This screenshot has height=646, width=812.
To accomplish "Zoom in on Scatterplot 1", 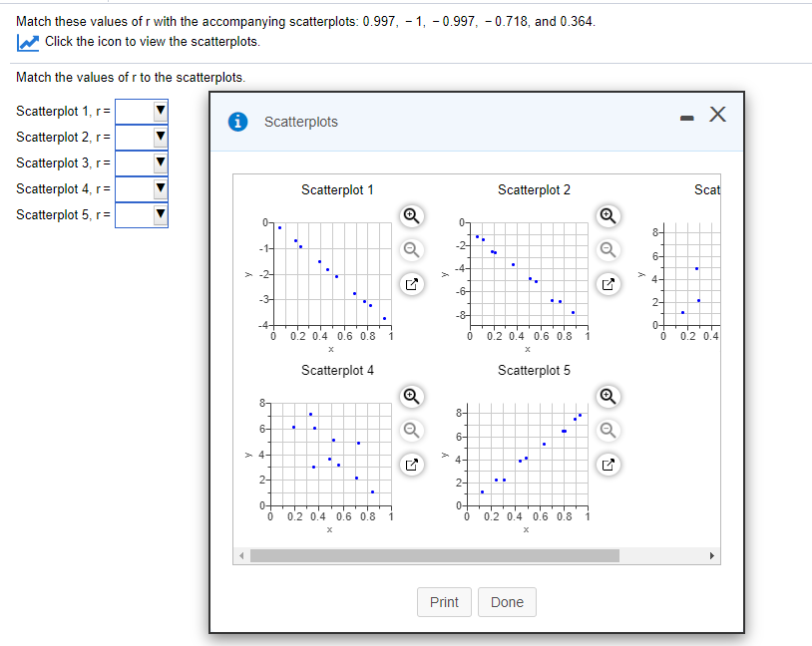I will pos(411,216).
